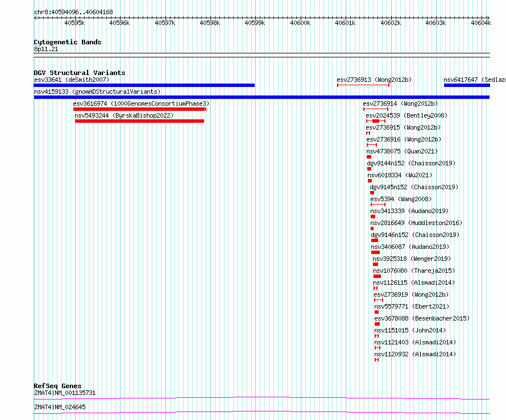Click the esv33641 (deSmith2007) variant label
The width and height of the screenshot is (506, 420).
pos(72,80)
